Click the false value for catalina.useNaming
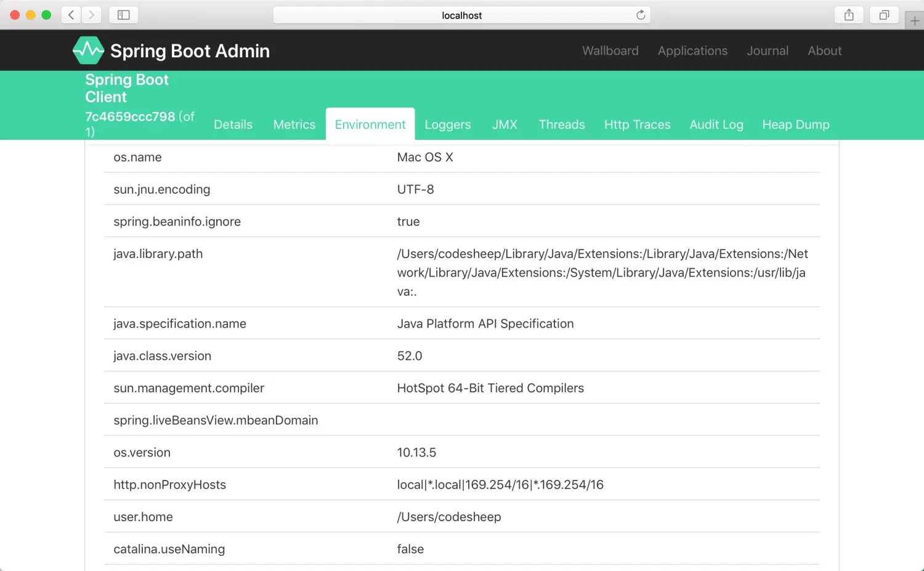 410,549
